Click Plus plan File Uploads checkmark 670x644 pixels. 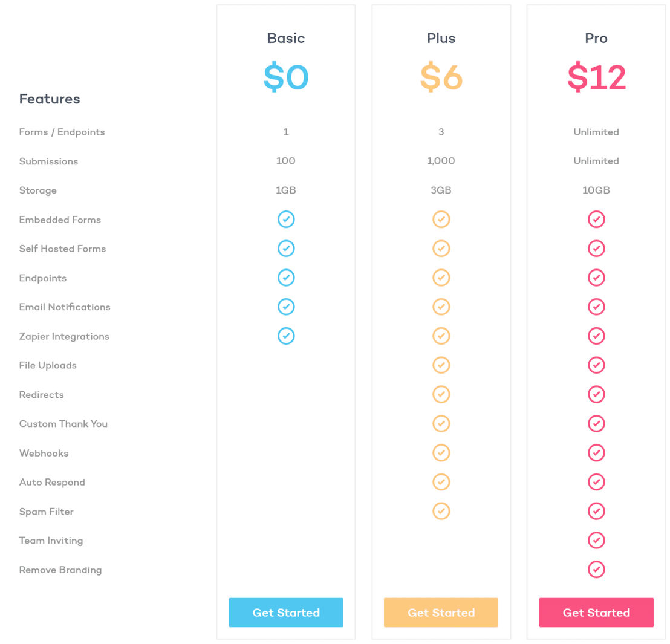point(441,365)
